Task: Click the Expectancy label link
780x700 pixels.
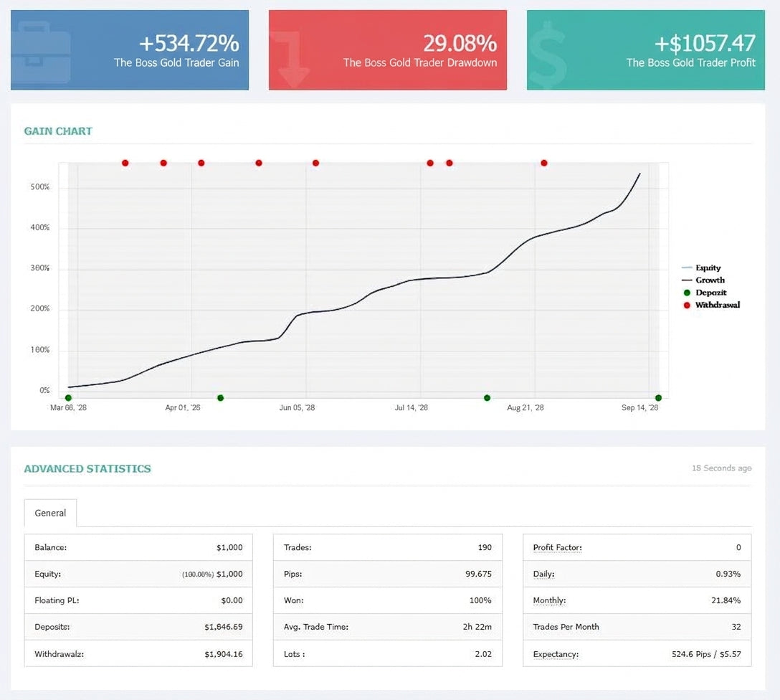Action: (556, 654)
